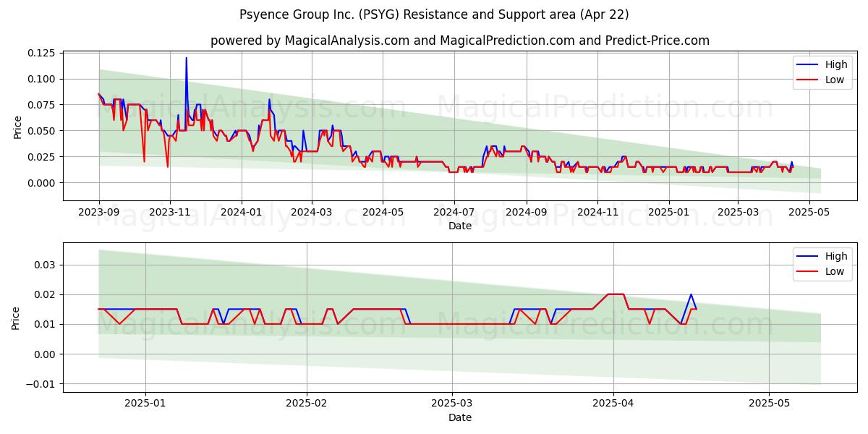This screenshot has height=434, width=868.
Task: Click 'High' in the top chart legend
Action: [835, 64]
